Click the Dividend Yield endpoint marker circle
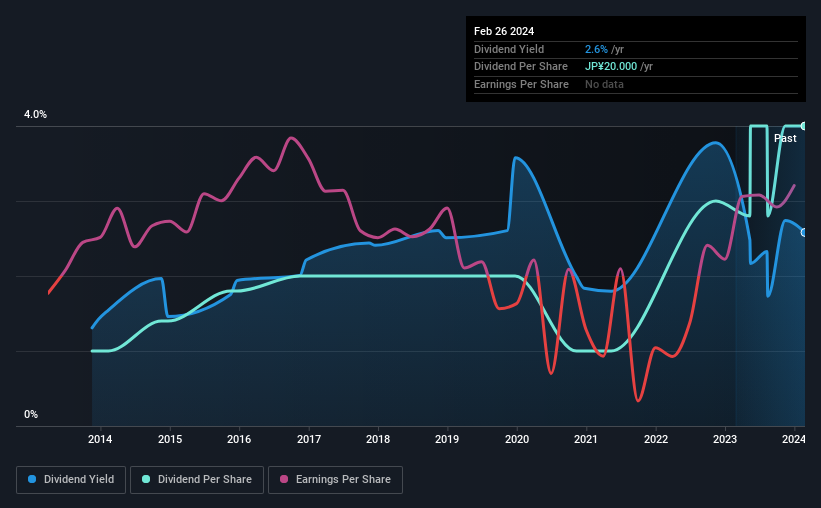821x508 pixels. [804, 233]
